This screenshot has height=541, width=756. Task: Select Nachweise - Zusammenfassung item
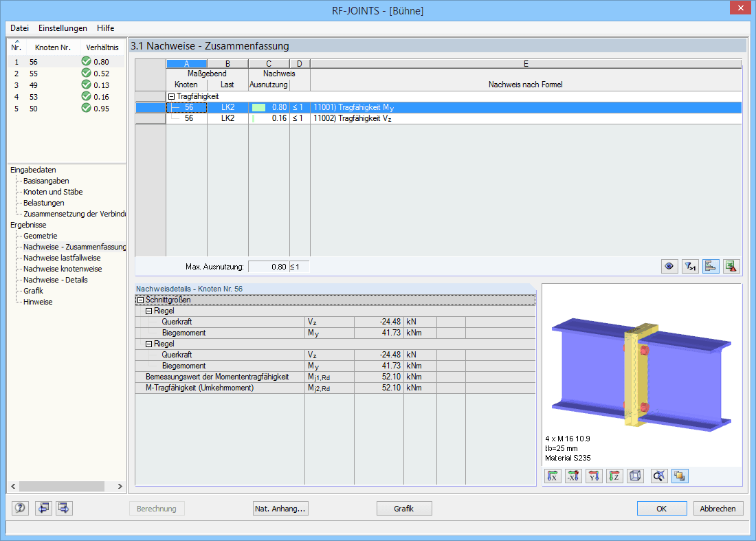pyautogui.click(x=75, y=247)
